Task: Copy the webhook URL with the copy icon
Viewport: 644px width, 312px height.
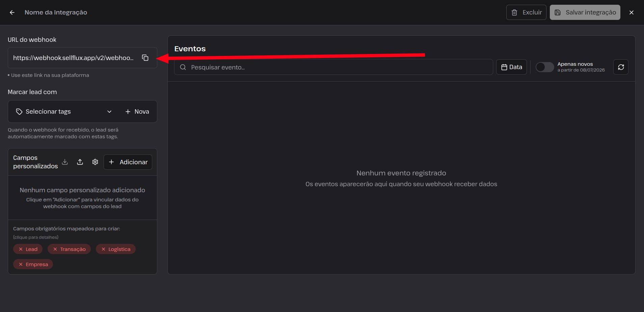Action: pyautogui.click(x=145, y=58)
